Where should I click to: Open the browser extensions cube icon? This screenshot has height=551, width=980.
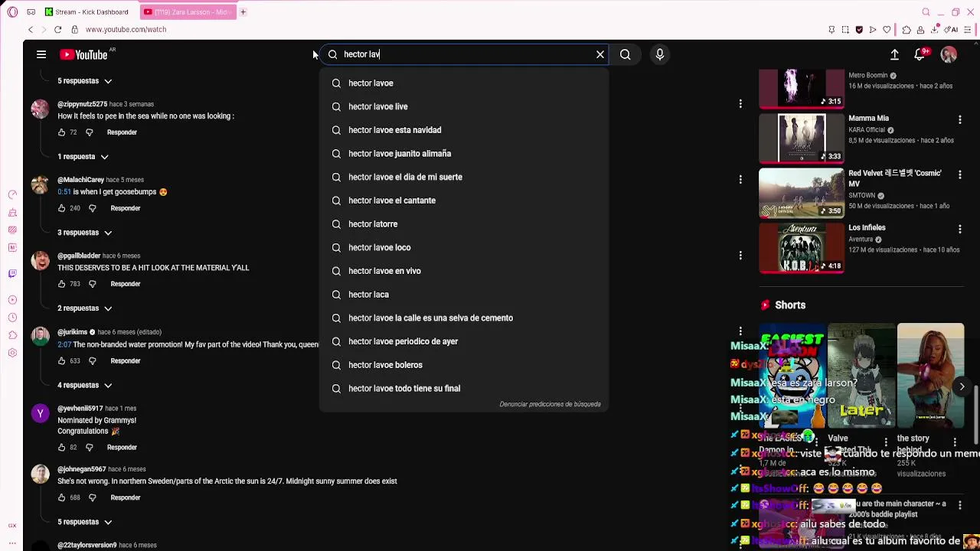(906, 30)
